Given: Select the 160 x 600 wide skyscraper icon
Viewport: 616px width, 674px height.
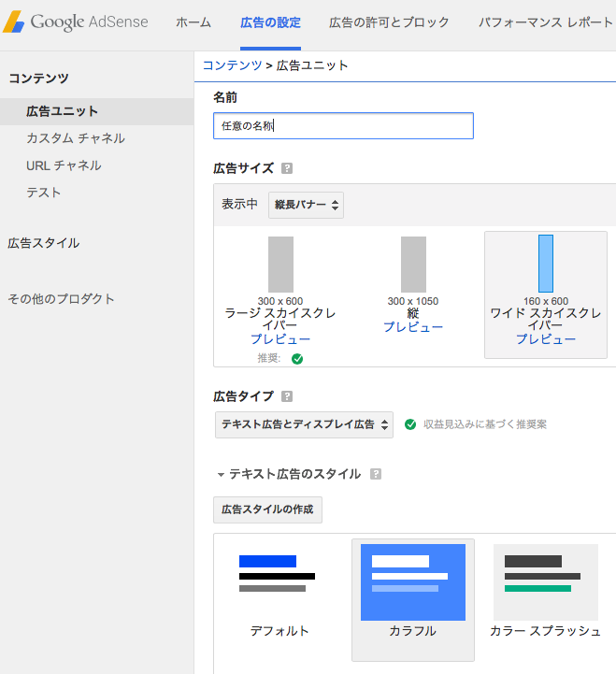Looking at the screenshot, I should [x=546, y=264].
